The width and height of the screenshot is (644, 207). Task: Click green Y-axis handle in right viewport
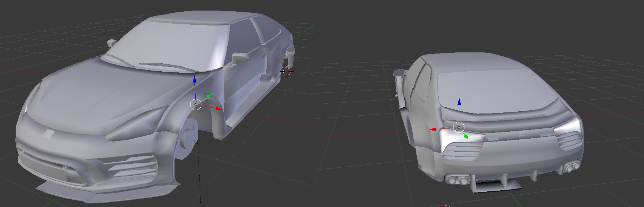[466, 136]
